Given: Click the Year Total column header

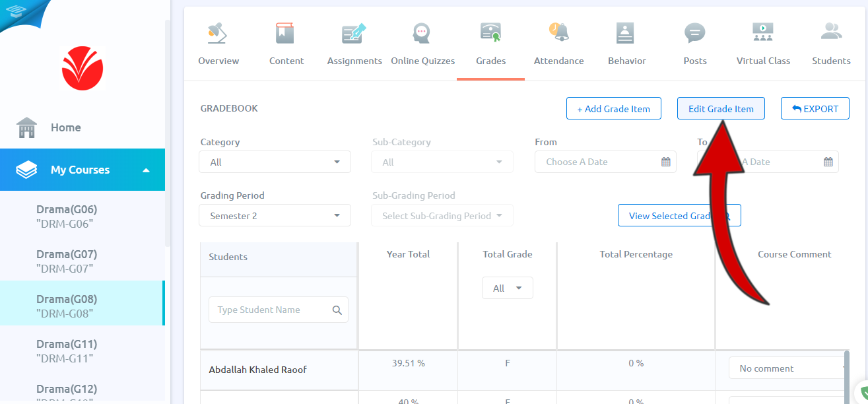Looking at the screenshot, I should (x=408, y=254).
